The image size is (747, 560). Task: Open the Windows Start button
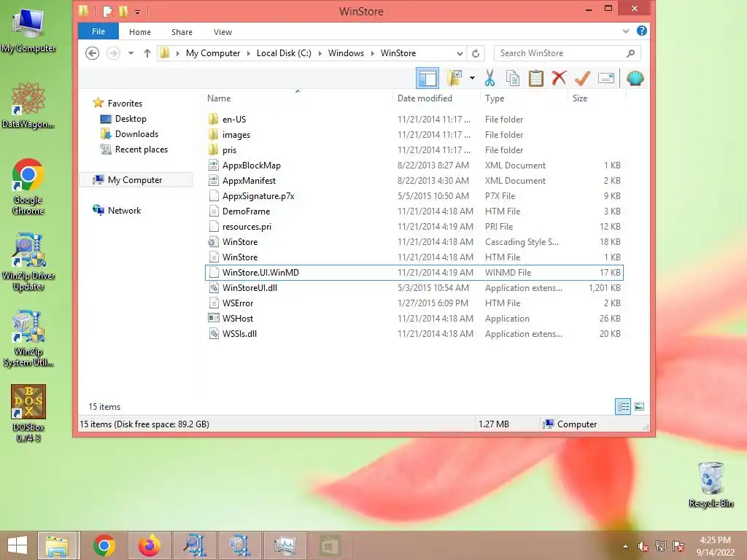pyautogui.click(x=18, y=545)
